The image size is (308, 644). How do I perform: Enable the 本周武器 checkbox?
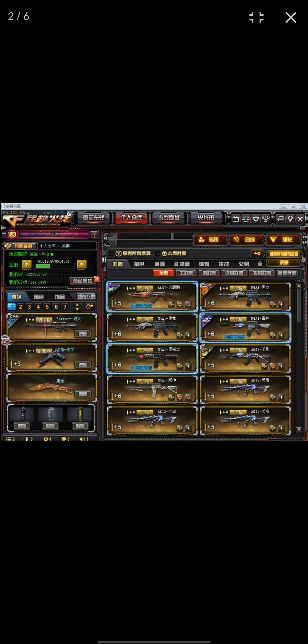pos(157,253)
